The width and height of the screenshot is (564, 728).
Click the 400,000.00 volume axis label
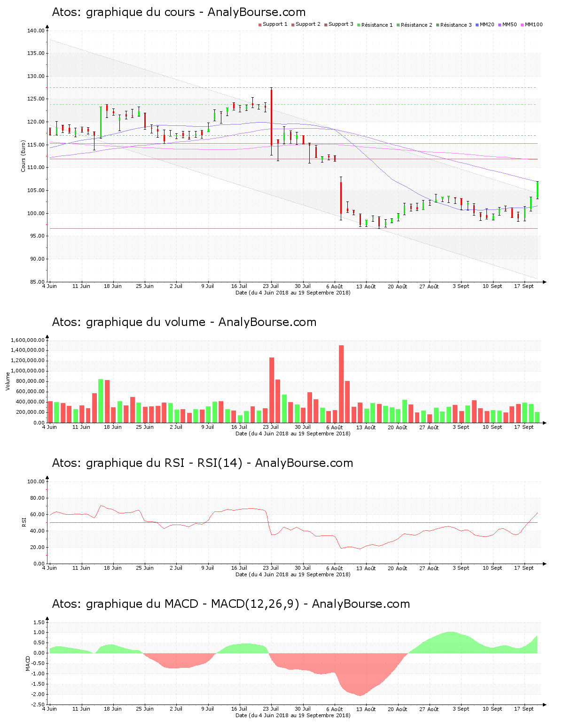tap(30, 402)
